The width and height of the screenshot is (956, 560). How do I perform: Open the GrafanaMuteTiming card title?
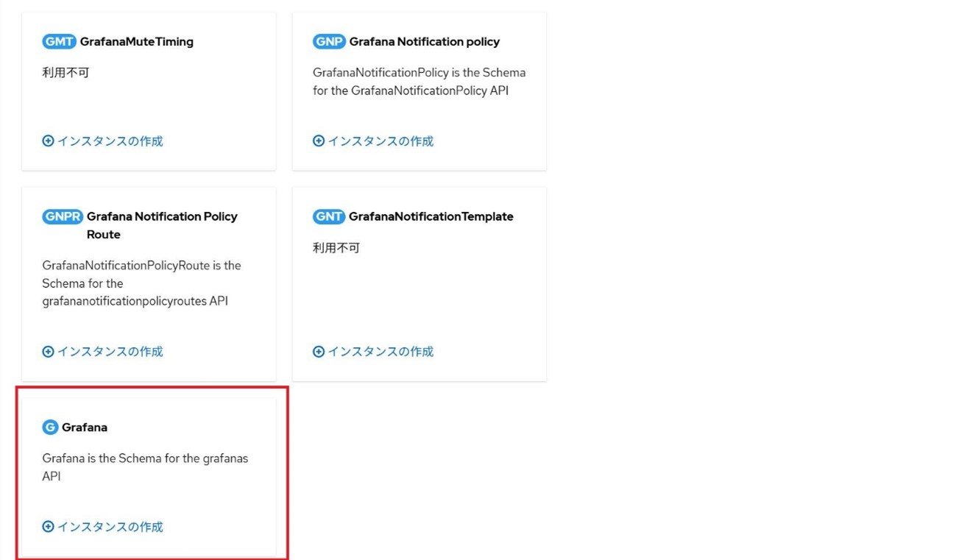[137, 42]
